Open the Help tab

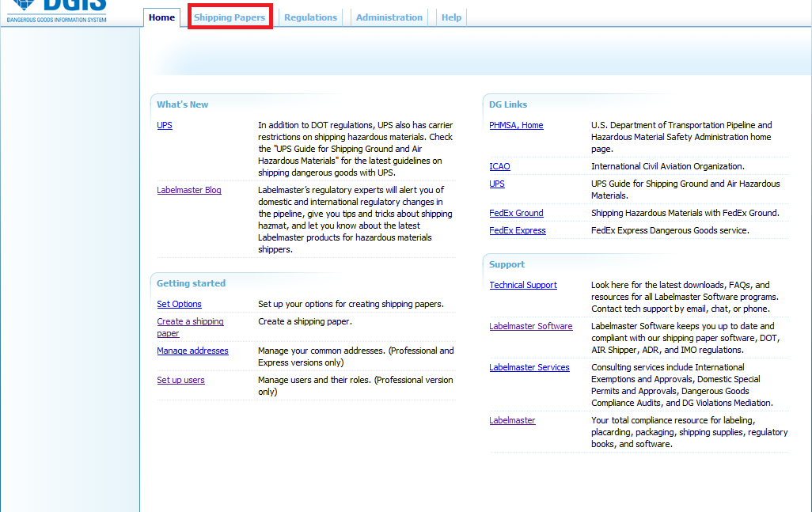(x=451, y=17)
